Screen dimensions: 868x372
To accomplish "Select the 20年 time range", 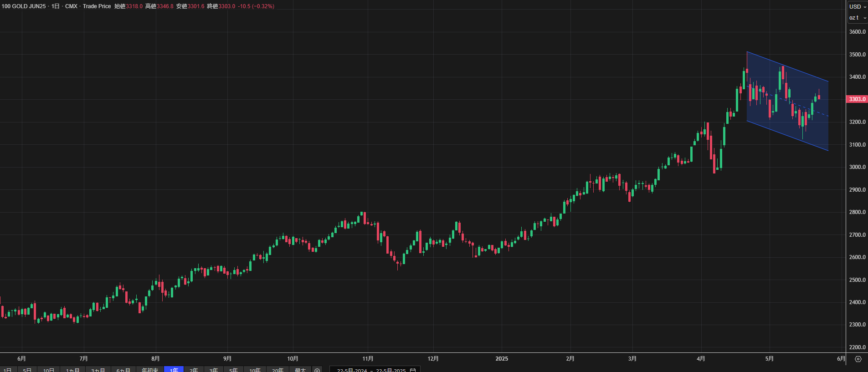I will 277,370.
